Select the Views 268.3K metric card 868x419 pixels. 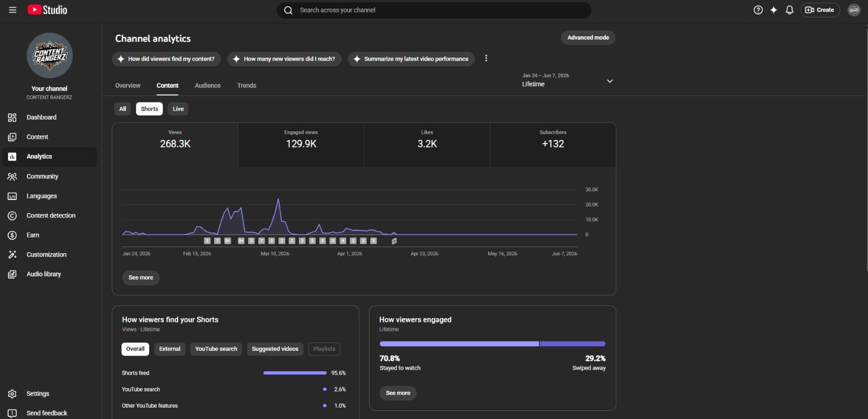[x=175, y=145]
